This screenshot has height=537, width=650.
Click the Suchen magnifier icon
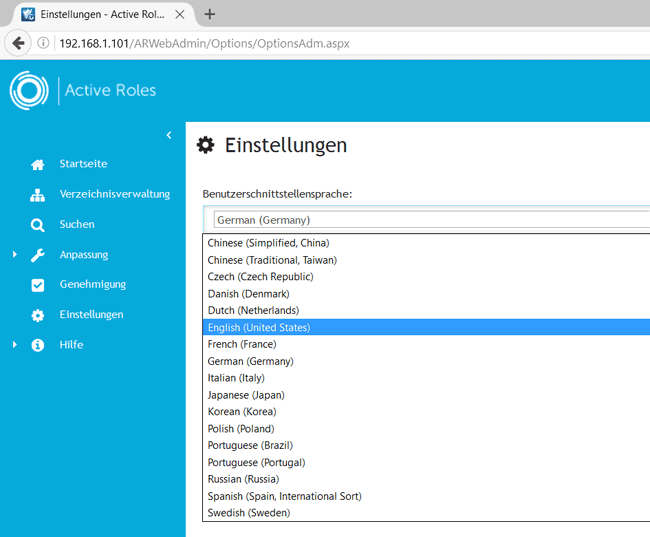pyautogui.click(x=38, y=225)
